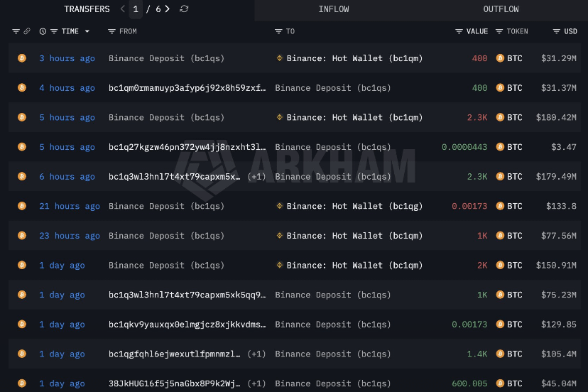Expand (+1) senders on bc1qgfqhl6 row

click(256, 354)
